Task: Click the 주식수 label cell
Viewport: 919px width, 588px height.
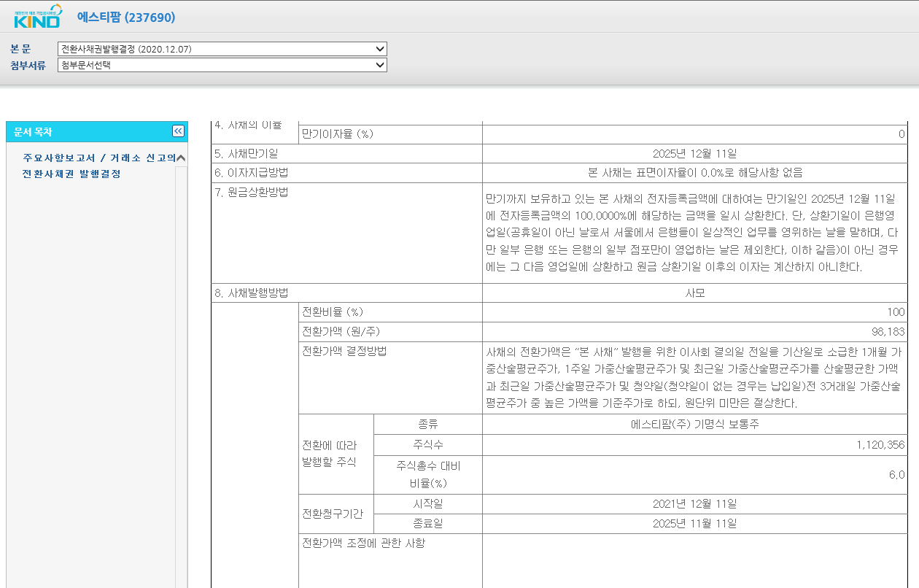Action: 428,444
